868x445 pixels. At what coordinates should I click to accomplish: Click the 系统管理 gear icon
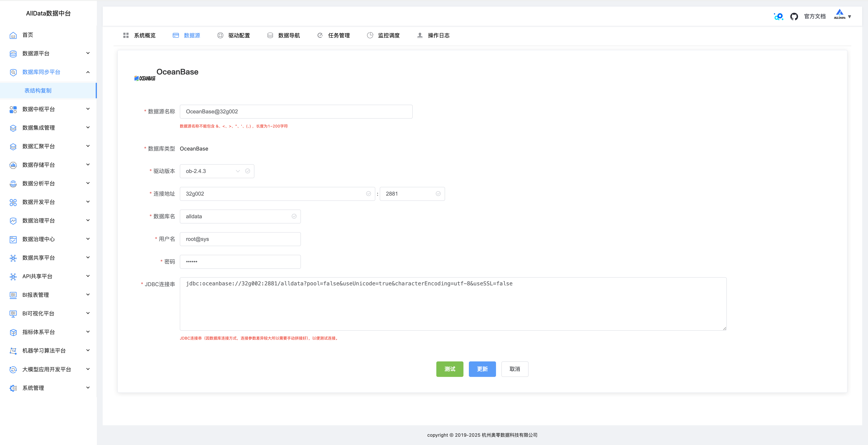point(13,388)
